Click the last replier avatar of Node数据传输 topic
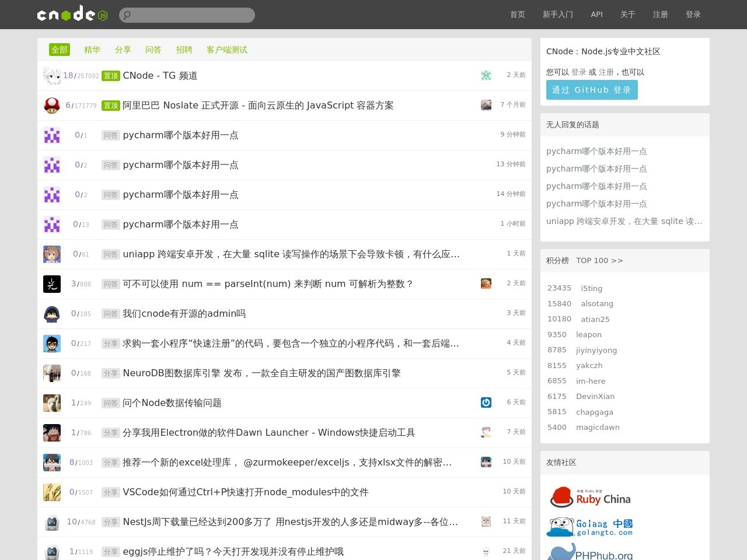The image size is (747, 560). [486, 402]
